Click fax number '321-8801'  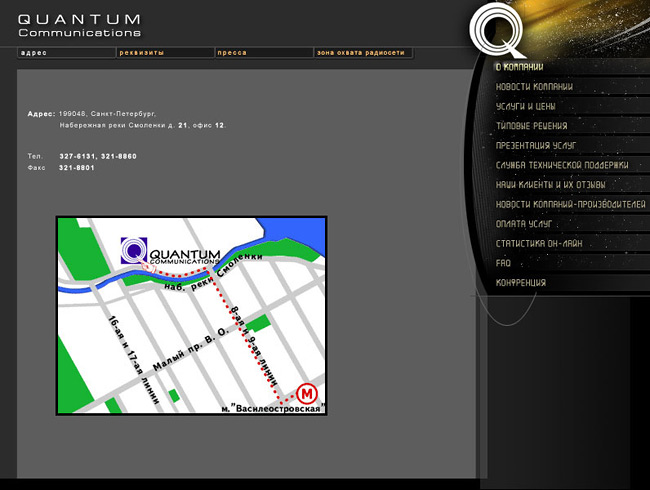[76, 168]
